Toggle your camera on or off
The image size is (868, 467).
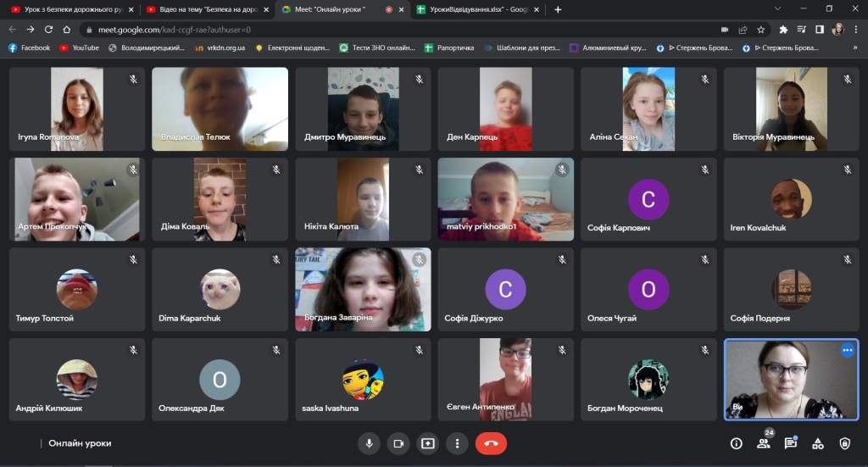(x=398, y=443)
